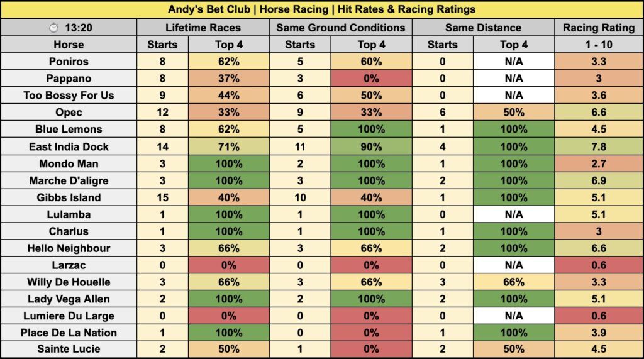Open the Marche D'aligre row name

(x=69, y=180)
